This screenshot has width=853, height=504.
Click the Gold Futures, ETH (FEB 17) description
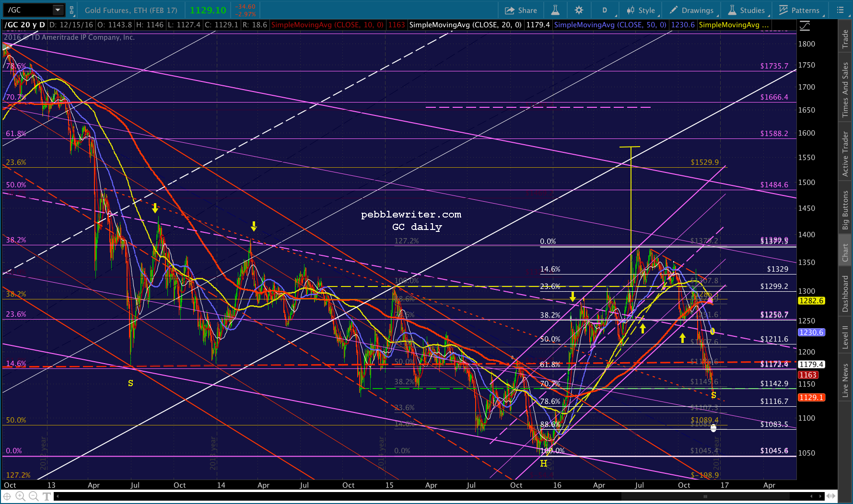[131, 10]
